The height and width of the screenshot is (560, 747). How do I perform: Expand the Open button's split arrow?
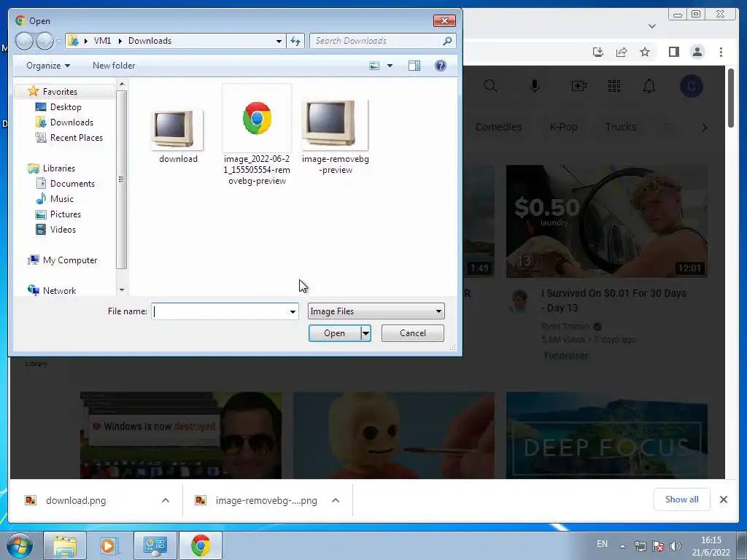(x=365, y=333)
